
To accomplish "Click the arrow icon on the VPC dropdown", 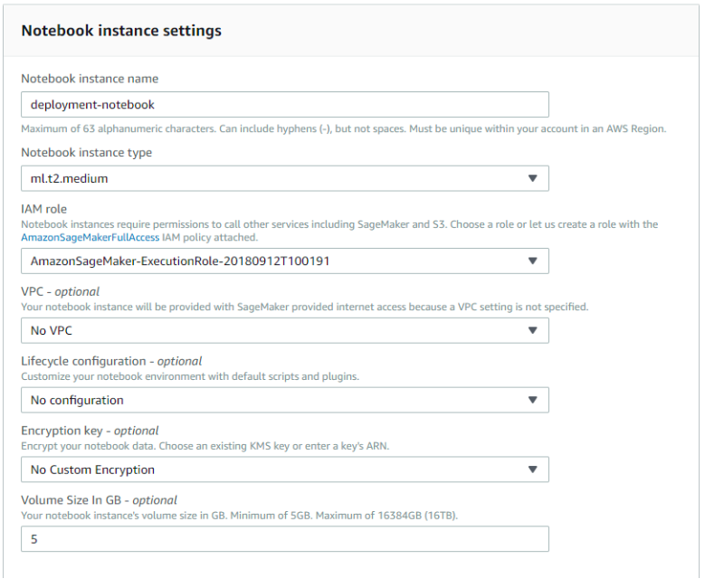I will [533, 331].
